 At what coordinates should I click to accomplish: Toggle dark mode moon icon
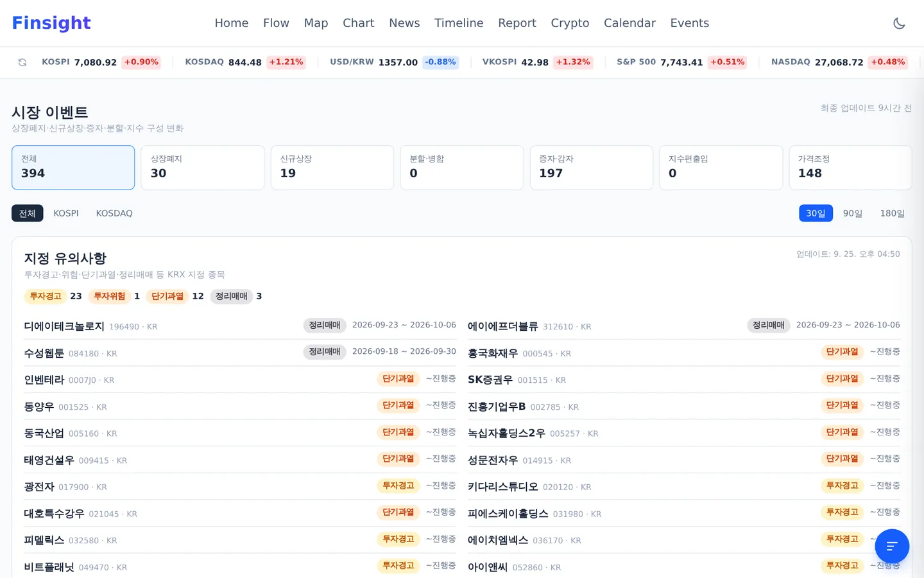899,23
